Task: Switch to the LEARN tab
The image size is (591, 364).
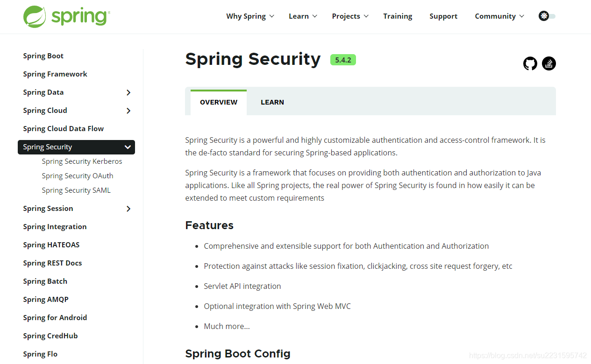Action: point(272,102)
